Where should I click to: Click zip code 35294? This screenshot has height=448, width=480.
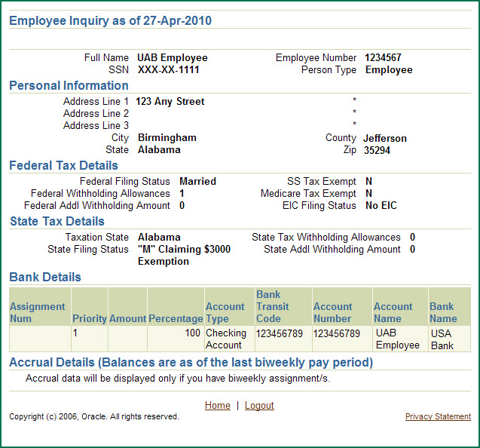click(x=377, y=150)
